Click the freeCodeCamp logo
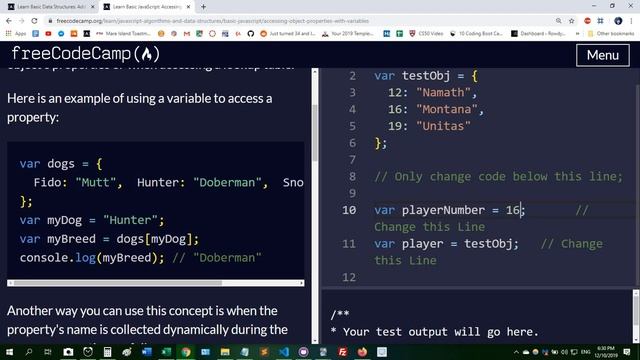 (85, 53)
